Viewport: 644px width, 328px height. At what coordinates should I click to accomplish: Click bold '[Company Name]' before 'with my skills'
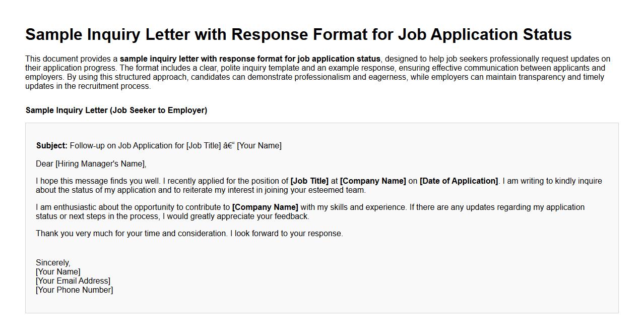(265, 207)
